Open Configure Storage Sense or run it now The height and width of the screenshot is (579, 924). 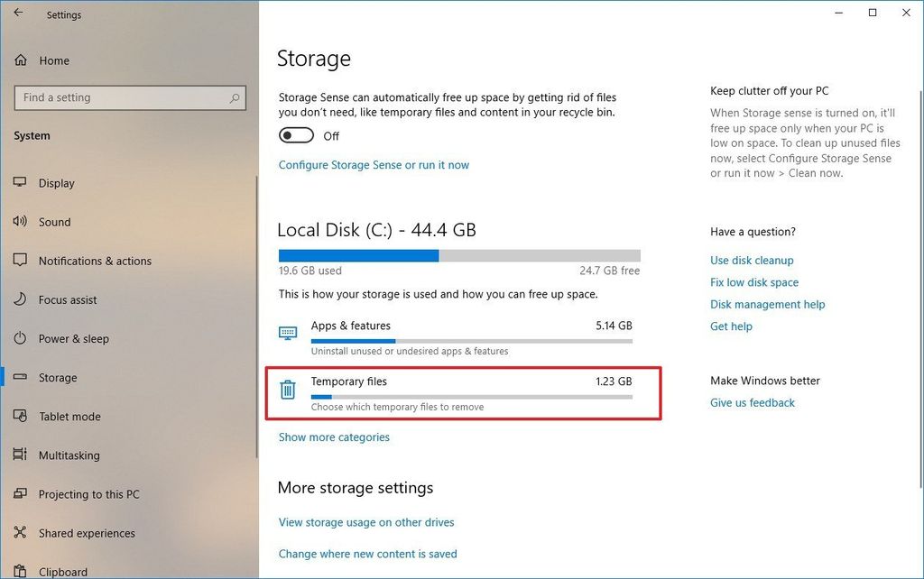pyautogui.click(x=374, y=164)
